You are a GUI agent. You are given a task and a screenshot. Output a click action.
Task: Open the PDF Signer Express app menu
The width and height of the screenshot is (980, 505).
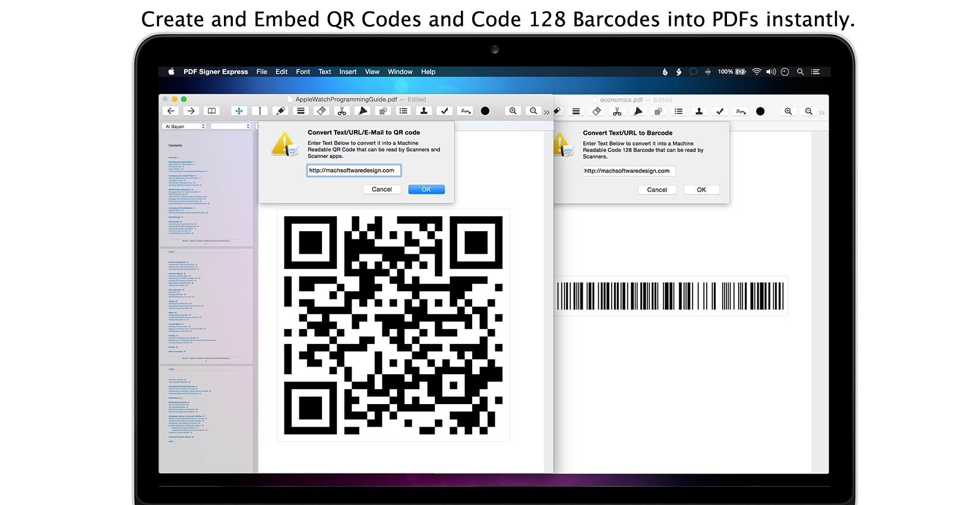coord(216,72)
